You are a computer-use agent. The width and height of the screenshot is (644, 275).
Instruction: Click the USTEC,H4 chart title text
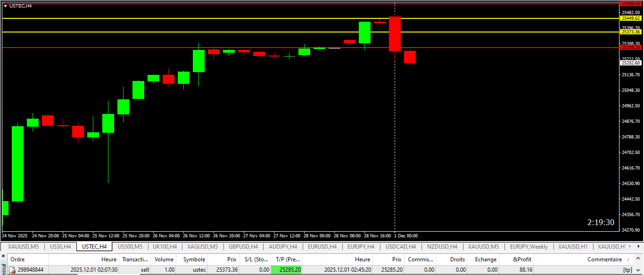tap(21, 6)
